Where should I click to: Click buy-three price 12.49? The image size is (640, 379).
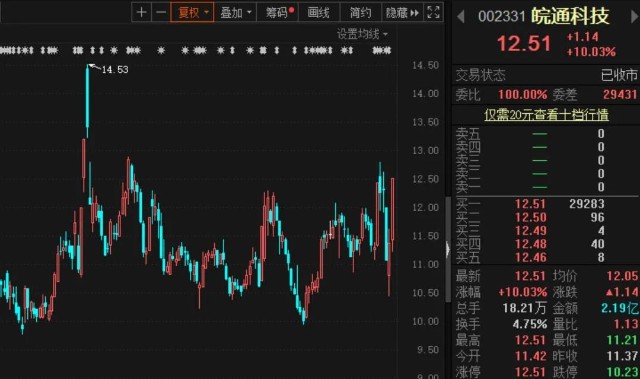click(530, 231)
